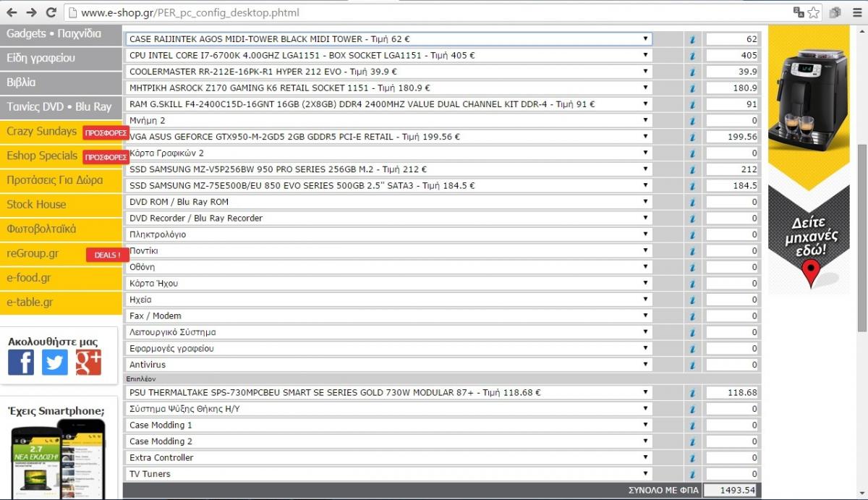This screenshot has width=868, height=500.
Task: Open Eshop Specials offers
Action: (61, 156)
